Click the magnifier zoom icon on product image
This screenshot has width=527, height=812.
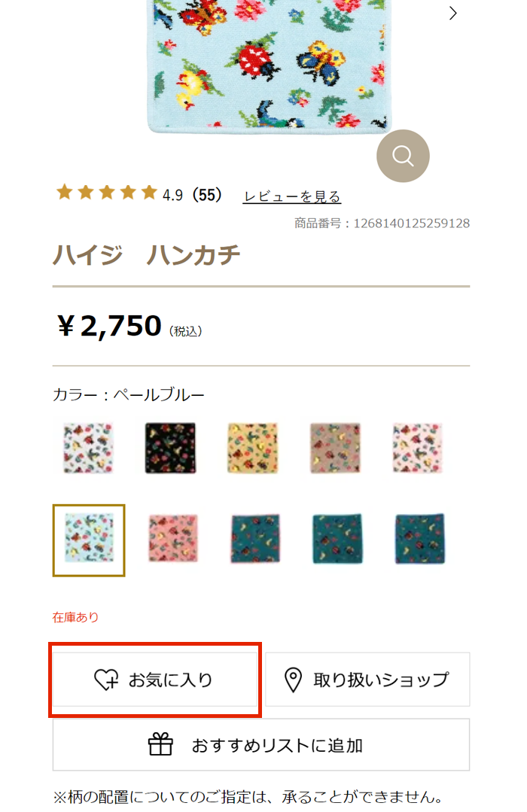(x=403, y=156)
